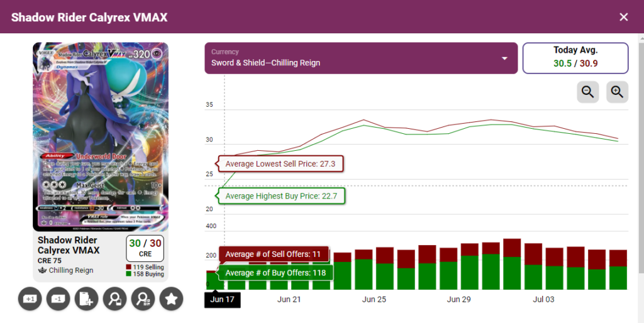Click the vertical scrollbar on the right
Image resolution: width=644 pixels, height=323 pixels.
pos(641,156)
